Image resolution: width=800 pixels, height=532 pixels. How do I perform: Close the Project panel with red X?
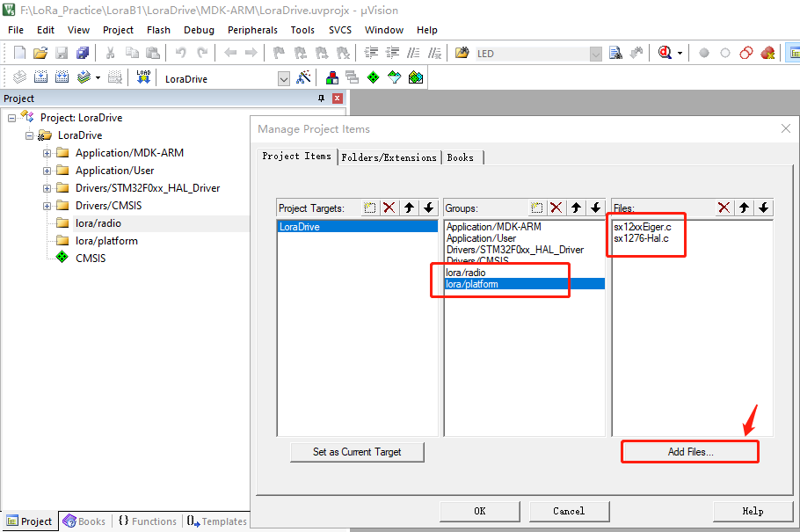pyautogui.click(x=338, y=98)
